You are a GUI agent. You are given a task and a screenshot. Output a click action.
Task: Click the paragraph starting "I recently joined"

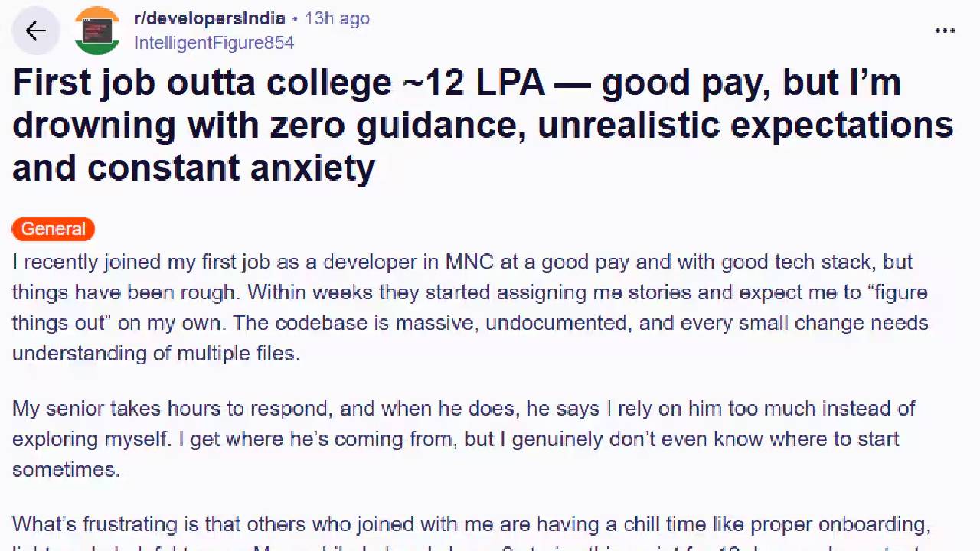pos(469,308)
